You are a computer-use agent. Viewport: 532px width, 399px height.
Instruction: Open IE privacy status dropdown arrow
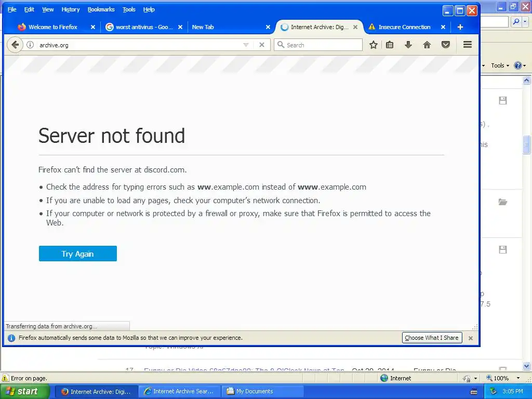(x=475, y=378)
